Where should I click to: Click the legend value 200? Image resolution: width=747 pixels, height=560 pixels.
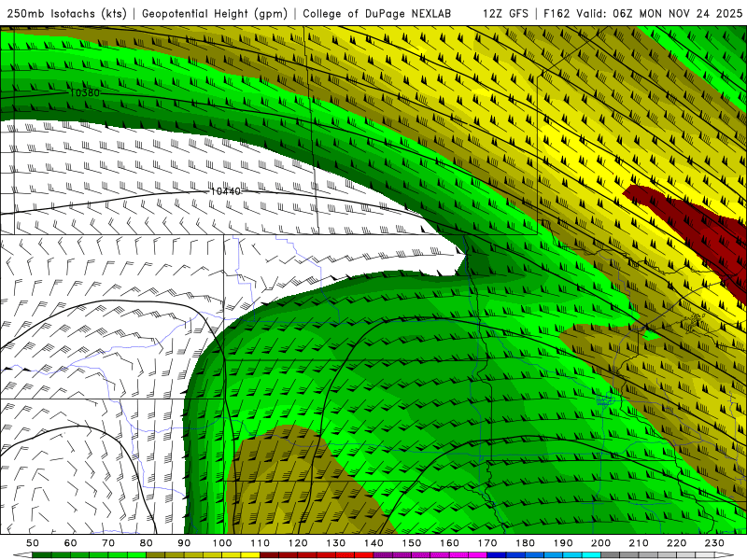click(x=601, y=543)
